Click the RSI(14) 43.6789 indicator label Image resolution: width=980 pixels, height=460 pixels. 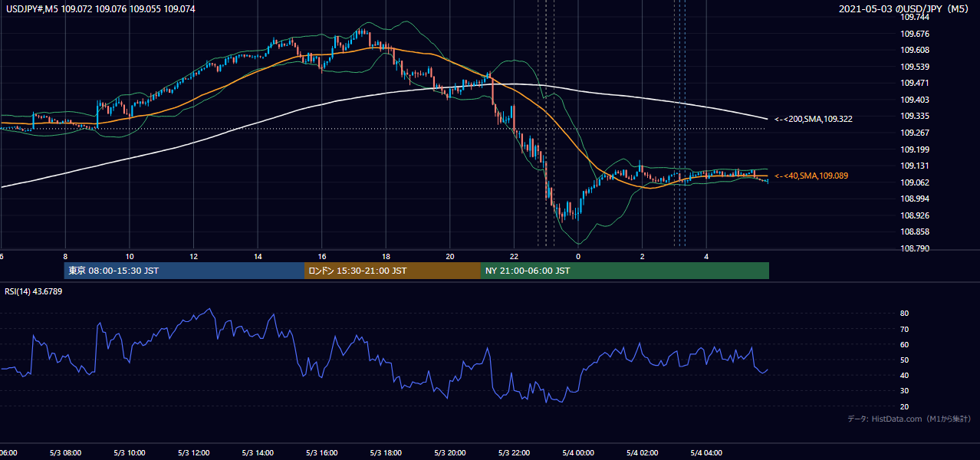(x=34, y=291)
